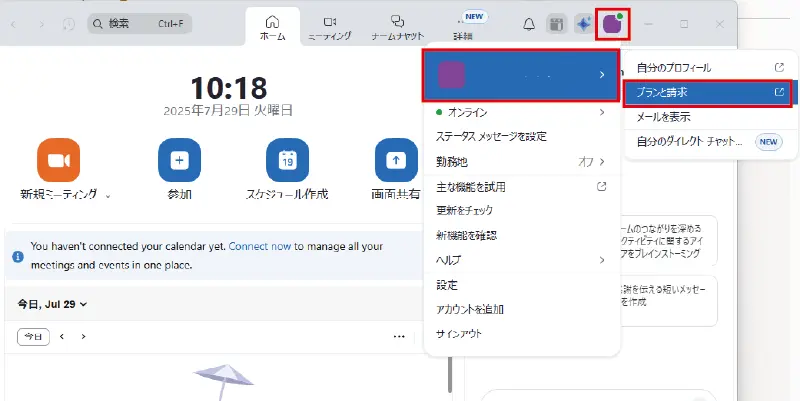Click the info icon in calendar banner
800x401 pixels.
(18, 256)
